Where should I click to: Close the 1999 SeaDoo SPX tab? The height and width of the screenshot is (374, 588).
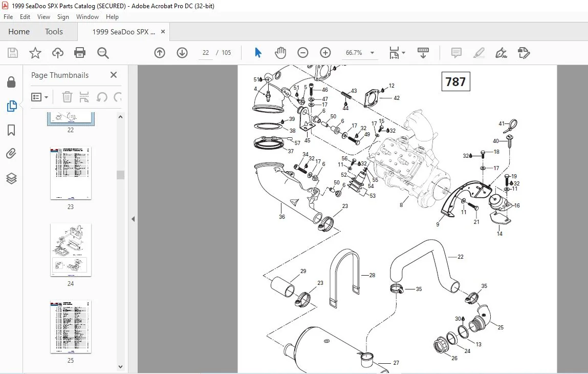[x=163, y=32]
